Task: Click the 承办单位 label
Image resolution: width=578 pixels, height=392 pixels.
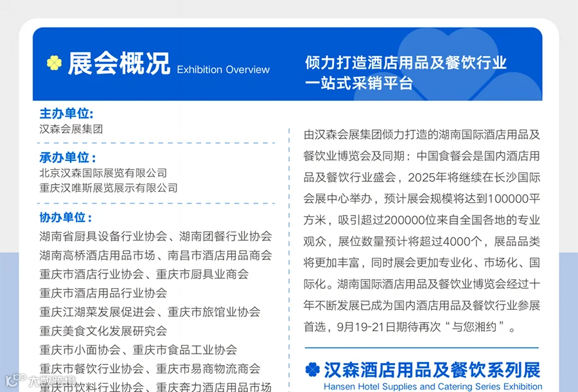Action: click(x=68, y=157)
